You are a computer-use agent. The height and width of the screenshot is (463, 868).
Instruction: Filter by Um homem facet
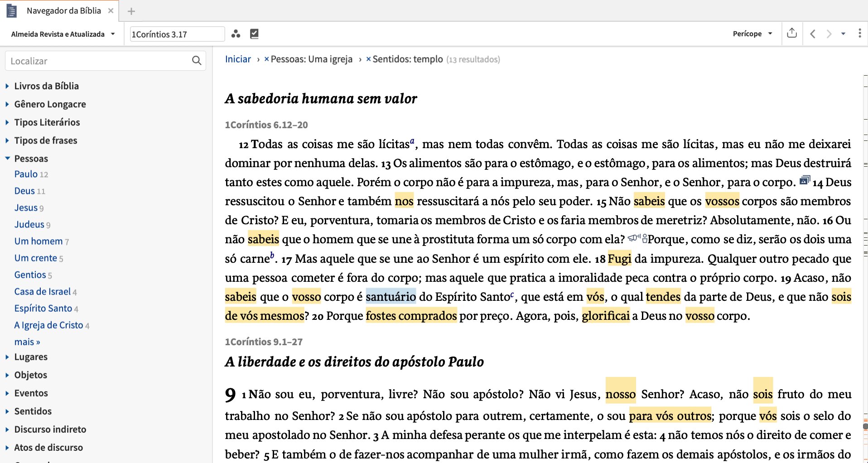(39, 241)
